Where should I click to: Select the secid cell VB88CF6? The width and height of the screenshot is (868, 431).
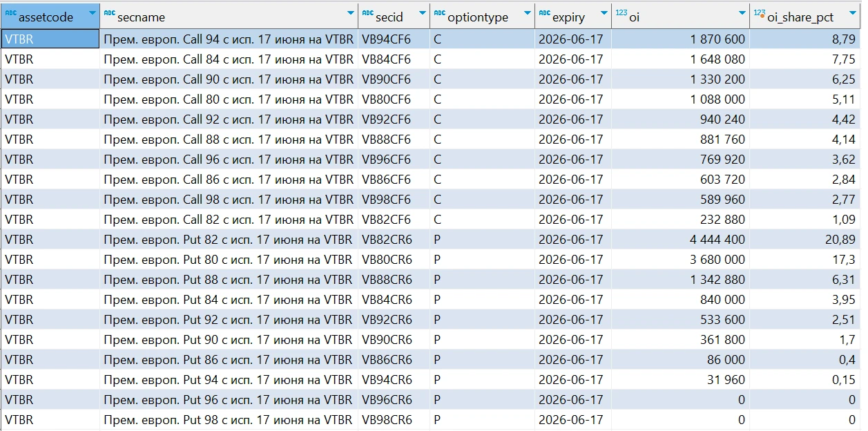394,140
